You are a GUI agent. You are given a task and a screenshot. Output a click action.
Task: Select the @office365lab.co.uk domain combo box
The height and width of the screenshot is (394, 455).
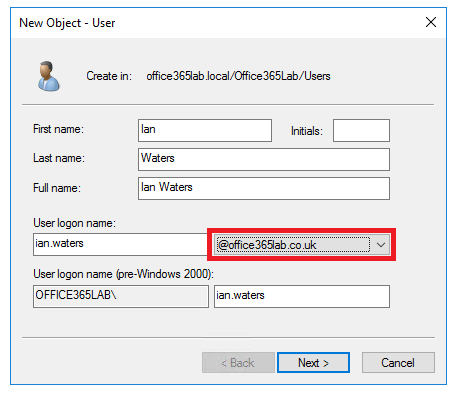pyautogui.click(x=302, y=245)
